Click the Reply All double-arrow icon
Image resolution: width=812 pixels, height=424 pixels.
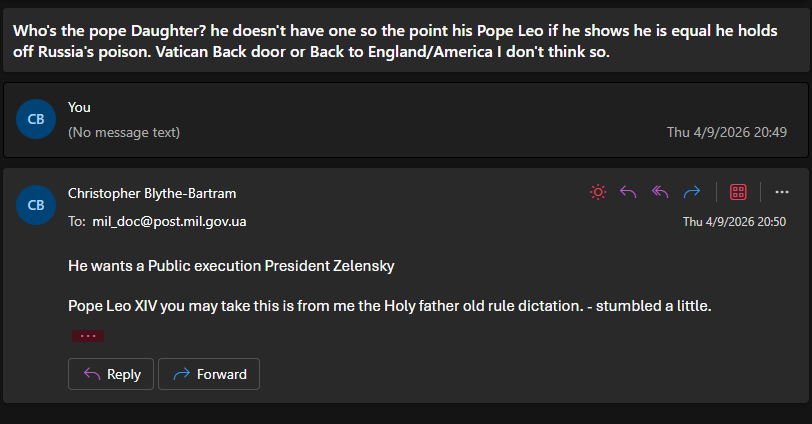pyautogui.click(x=660, y=192)
